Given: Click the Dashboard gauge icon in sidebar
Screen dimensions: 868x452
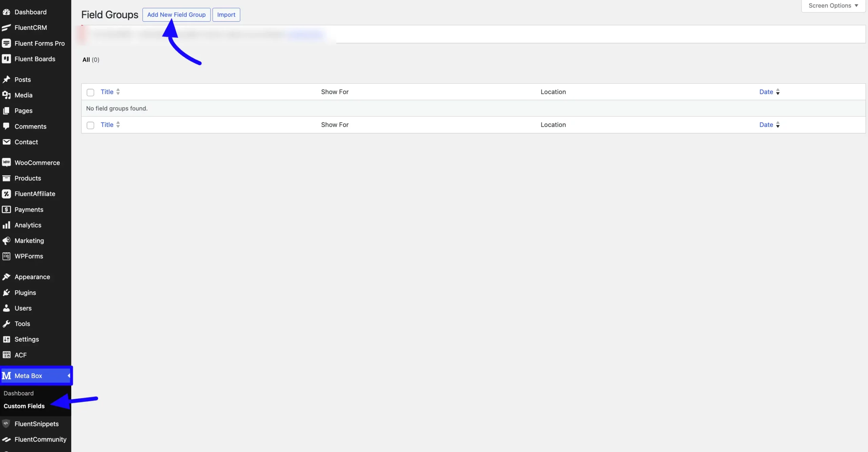Looking at the screenshot, I should (x=6, y=12).
